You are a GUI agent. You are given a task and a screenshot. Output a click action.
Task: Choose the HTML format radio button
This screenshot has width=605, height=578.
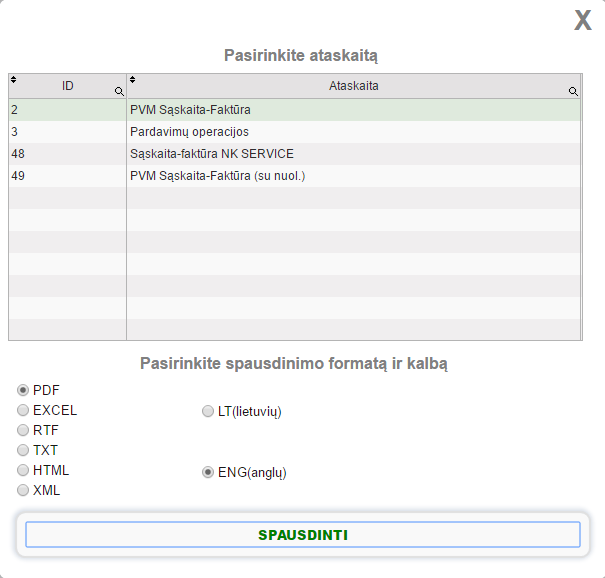click(23, 470)
